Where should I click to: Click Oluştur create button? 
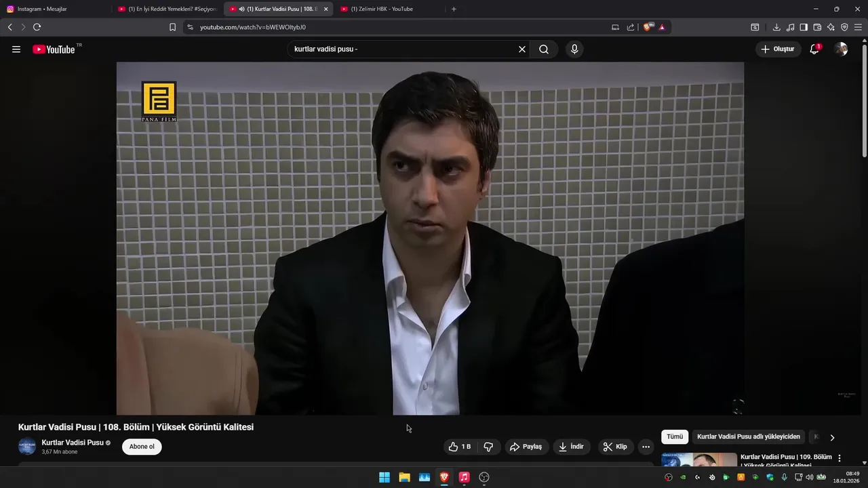(x=778, y=49)
